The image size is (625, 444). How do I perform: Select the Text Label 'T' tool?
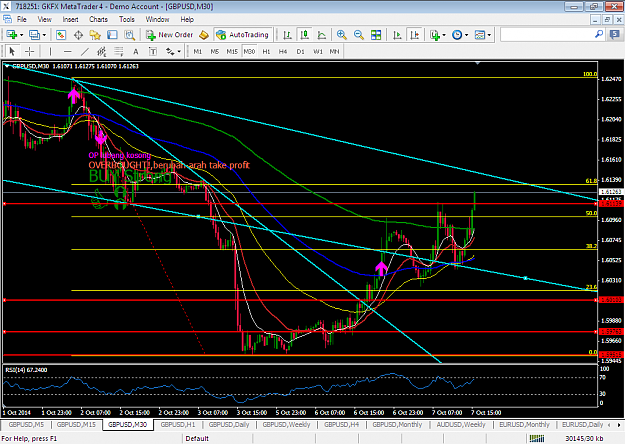pos(153,51)
